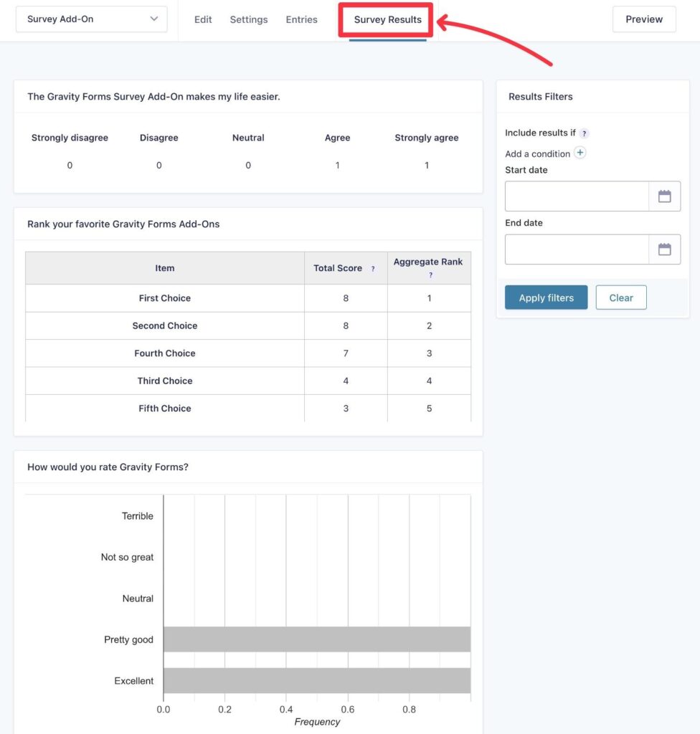
Task: Select the First Choice row in the ranking table
Action: coord(165,298)
